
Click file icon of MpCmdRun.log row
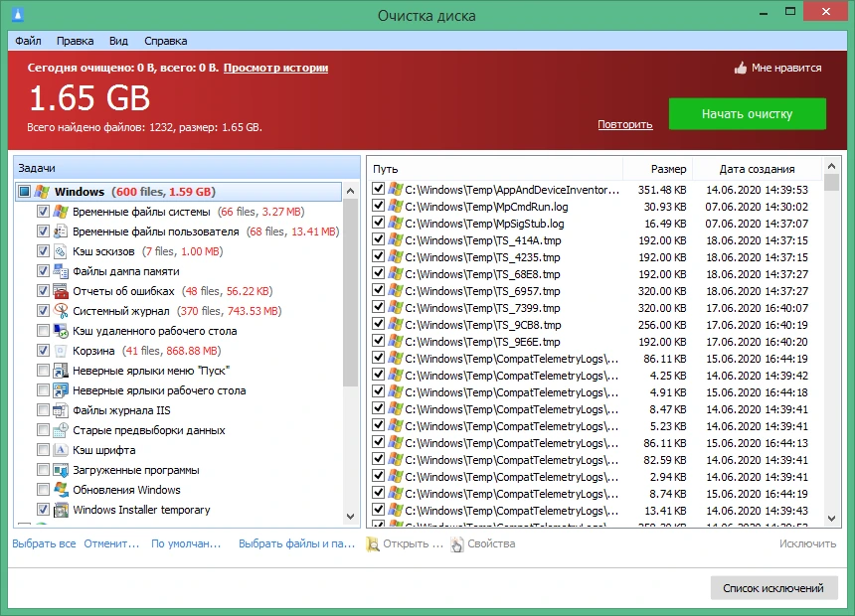click(396, 207)
